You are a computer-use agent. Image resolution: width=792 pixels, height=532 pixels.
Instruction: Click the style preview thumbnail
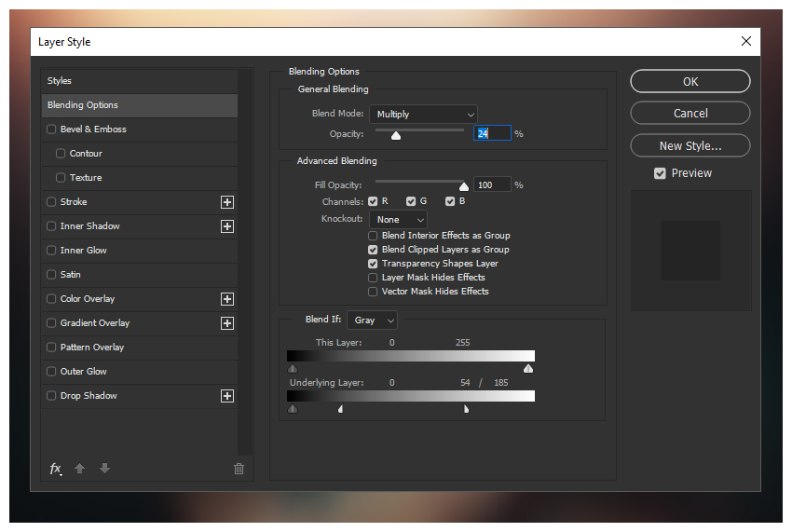[690, 251]
